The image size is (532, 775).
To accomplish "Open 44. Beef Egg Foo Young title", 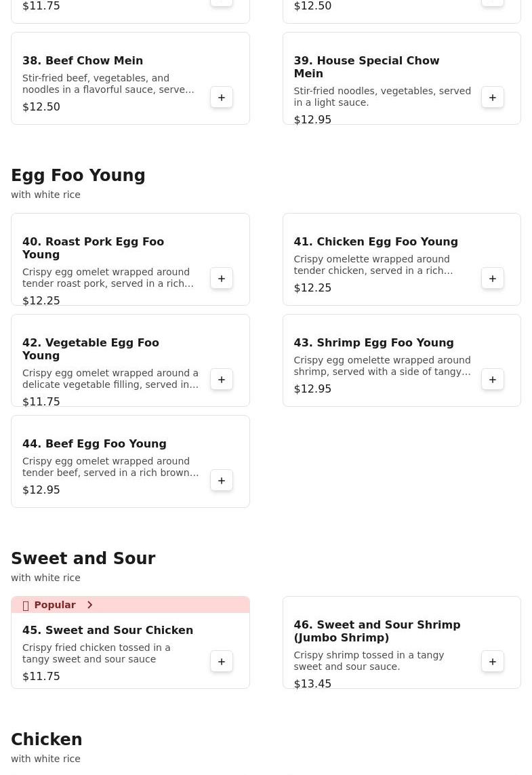I will 94,444.
